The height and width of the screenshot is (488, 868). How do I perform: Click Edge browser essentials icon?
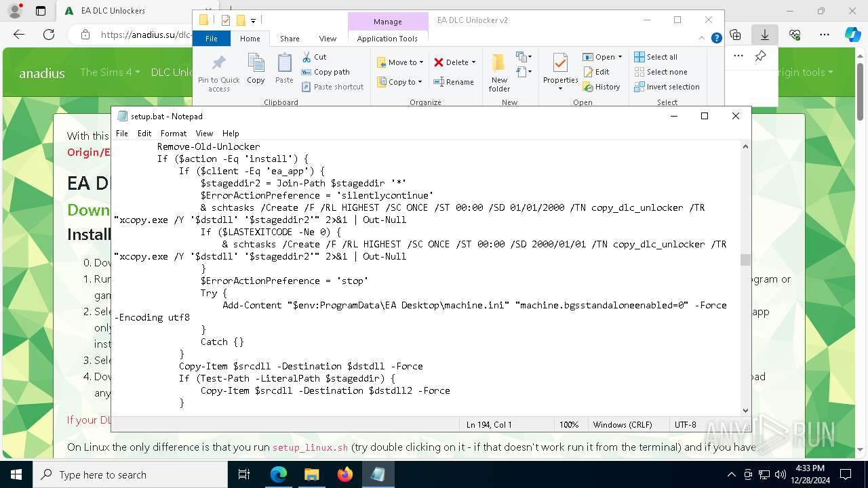pos(795,35)
